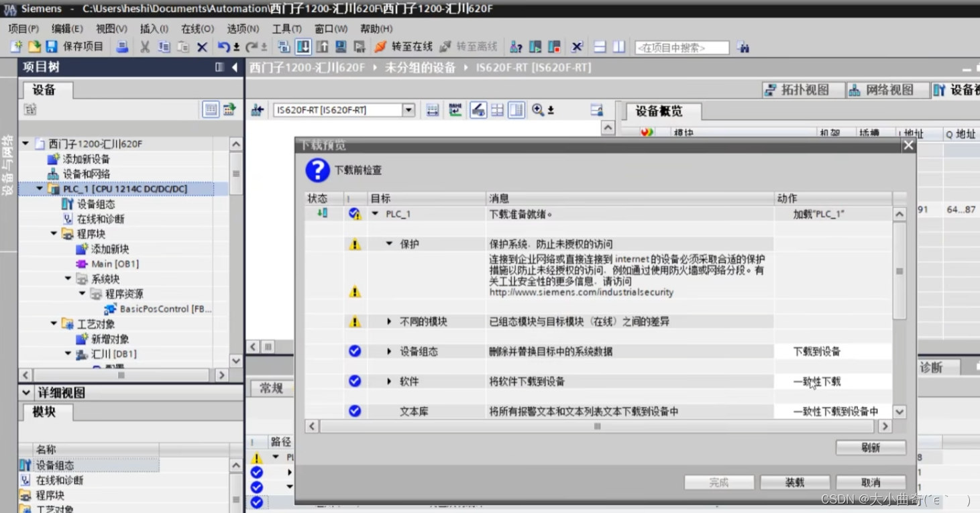Expand the 软件 row in the dialog
Screen dimensions: 980x513
(x=389, y=382)
